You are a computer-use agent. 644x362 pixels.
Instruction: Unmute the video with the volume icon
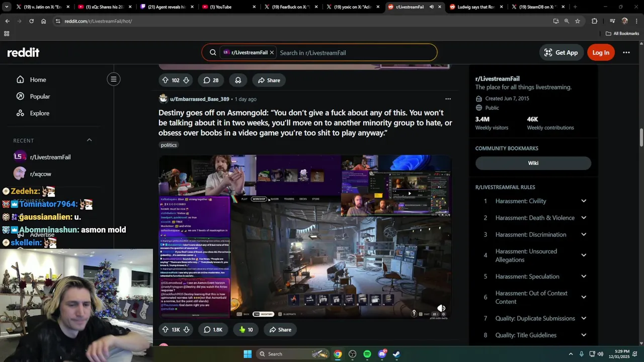441,308
